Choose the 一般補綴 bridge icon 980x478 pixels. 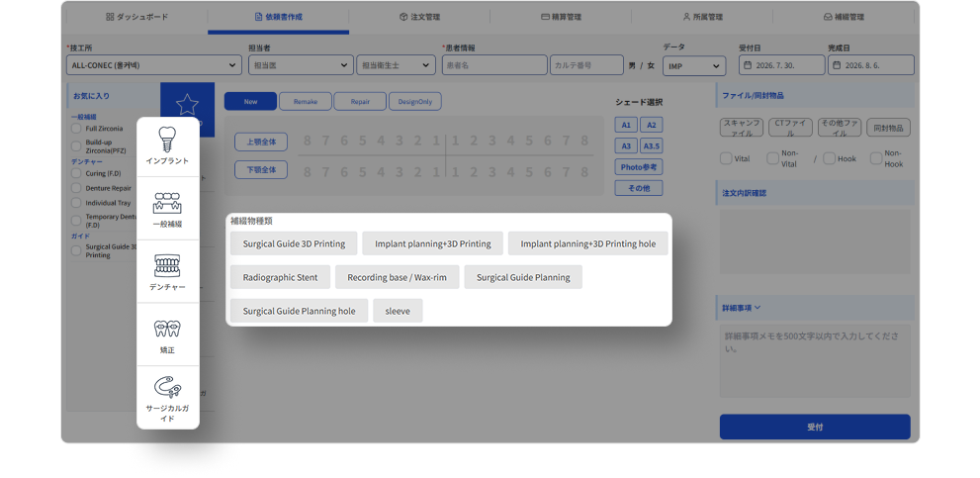pos(167,203)
